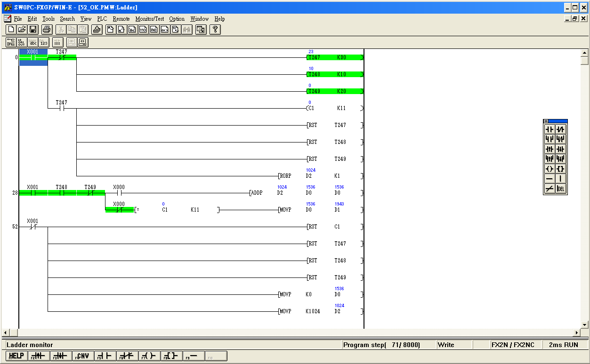Click the vertical scrollbar down arrow
Screen dimensions: 590x364
(x=585, y=324)
